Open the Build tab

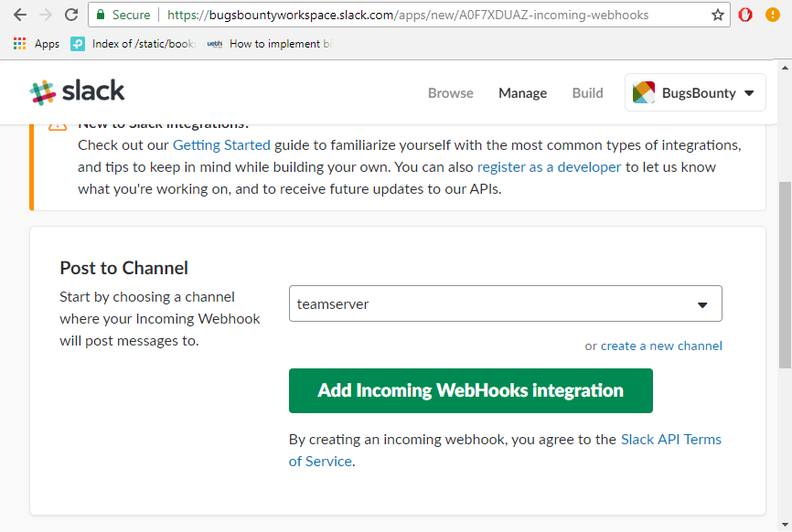coord(587,92)
